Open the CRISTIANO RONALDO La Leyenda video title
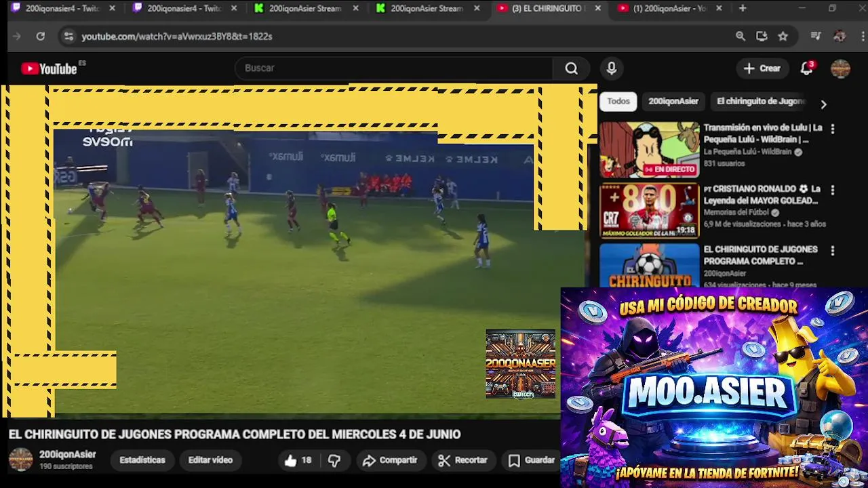The height and width of the screenshot is (488, 868). click(762, 195)
